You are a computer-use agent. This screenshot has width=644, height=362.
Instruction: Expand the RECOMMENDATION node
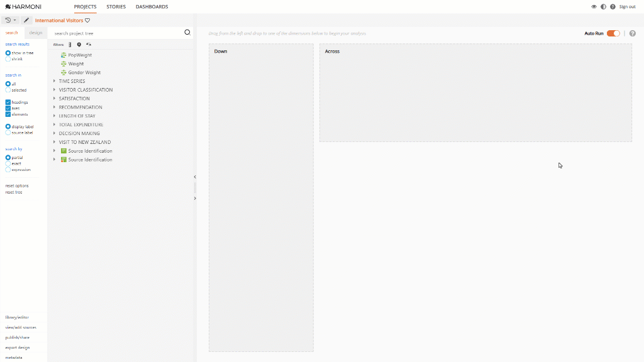(x=54, y=107)
